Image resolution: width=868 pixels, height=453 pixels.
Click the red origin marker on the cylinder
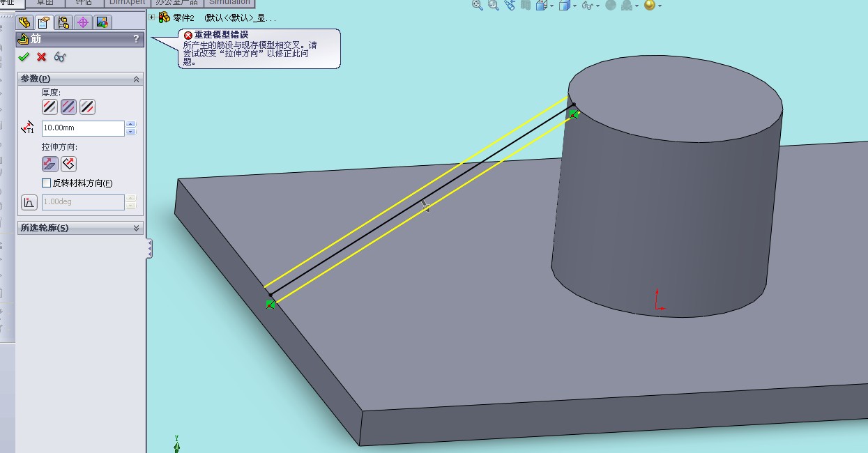[x=659, y=300]
